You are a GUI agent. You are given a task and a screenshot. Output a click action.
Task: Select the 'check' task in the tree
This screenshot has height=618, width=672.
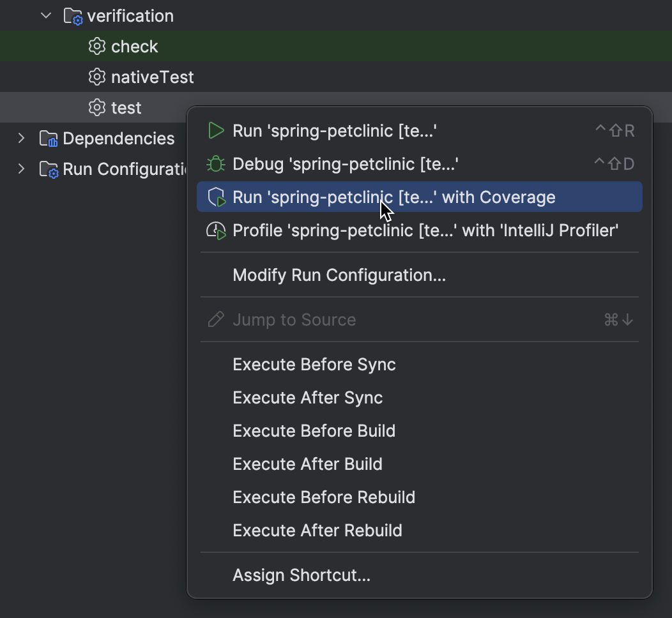[135, 46]
